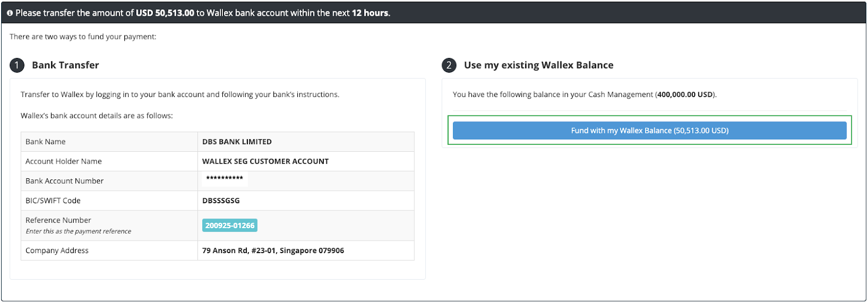Click the company address 79 Anson Rd
The width and height of the screenshot is (868, 303).
(x=273, y=250)
